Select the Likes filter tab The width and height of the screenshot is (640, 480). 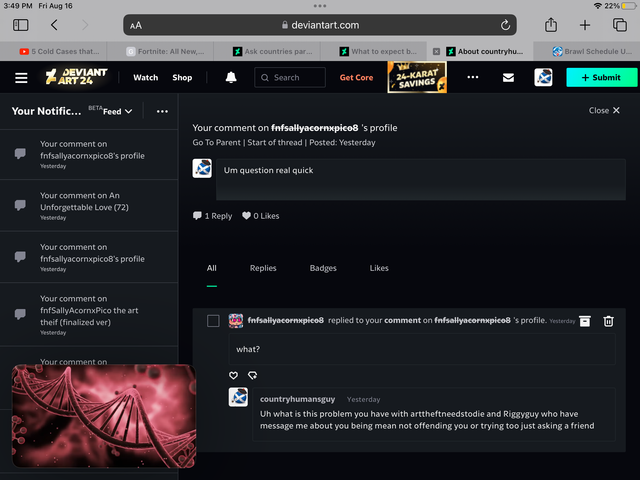379,268
